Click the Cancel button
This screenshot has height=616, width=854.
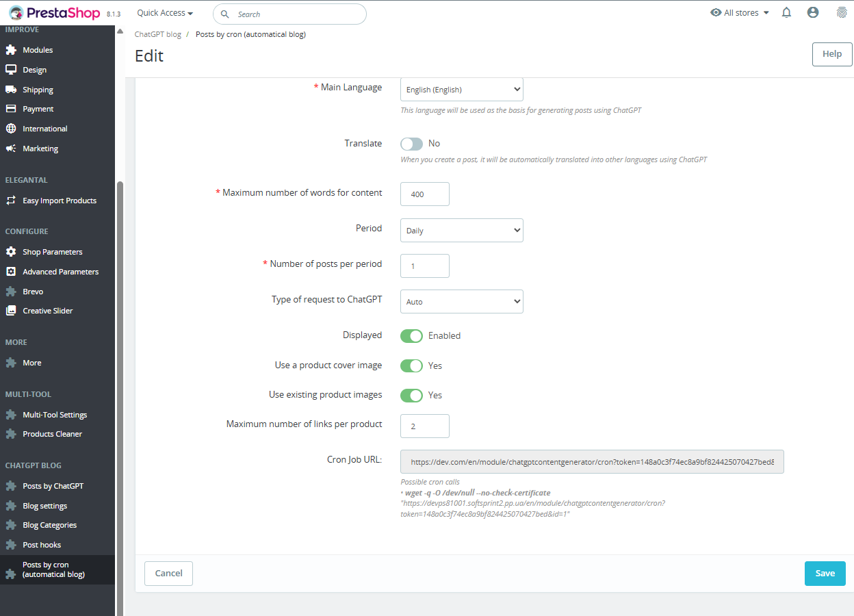point(168,574)
